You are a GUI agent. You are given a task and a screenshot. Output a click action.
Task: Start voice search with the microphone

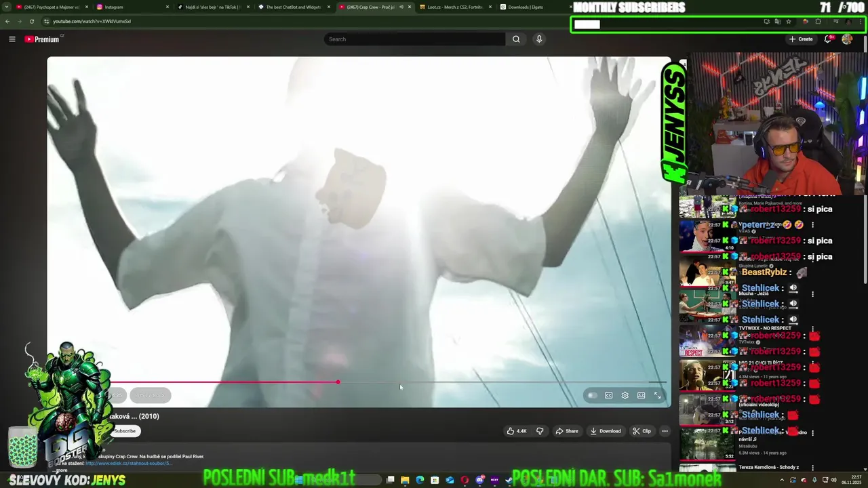(x=539, y=39)
